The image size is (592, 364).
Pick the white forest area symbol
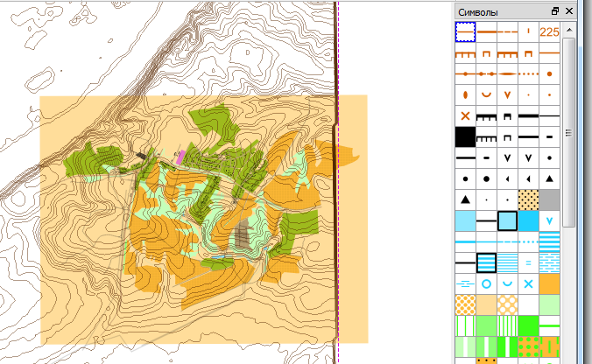click(528, 304)
